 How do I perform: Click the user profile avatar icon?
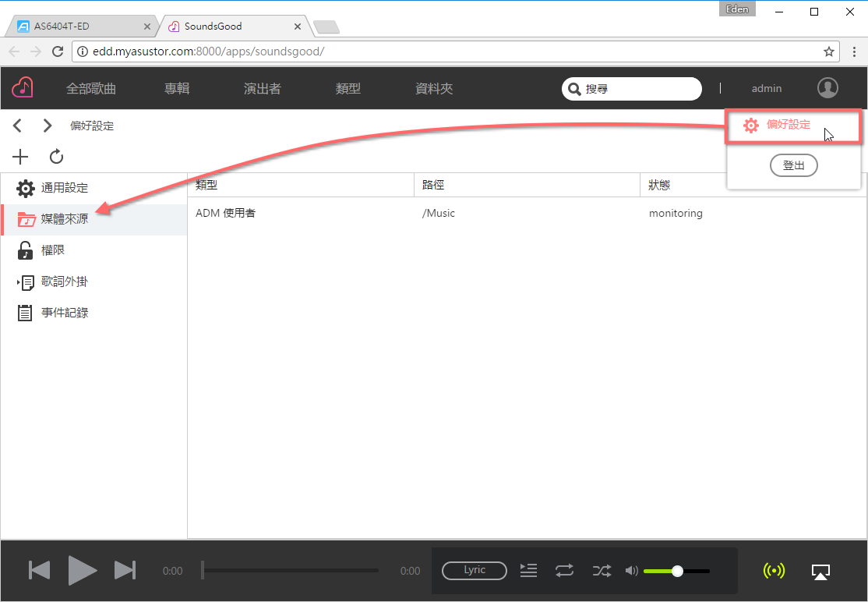click(x=827, y=87)
